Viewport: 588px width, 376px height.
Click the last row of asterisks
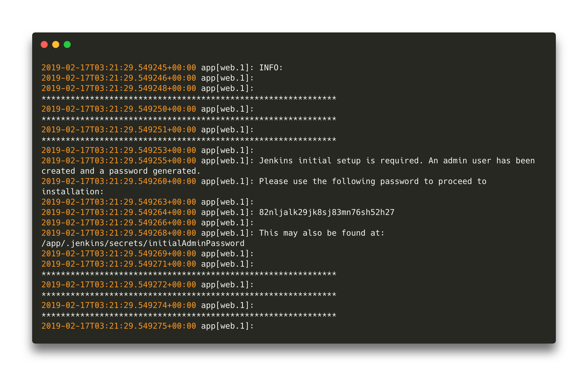[x=189, y=316]
